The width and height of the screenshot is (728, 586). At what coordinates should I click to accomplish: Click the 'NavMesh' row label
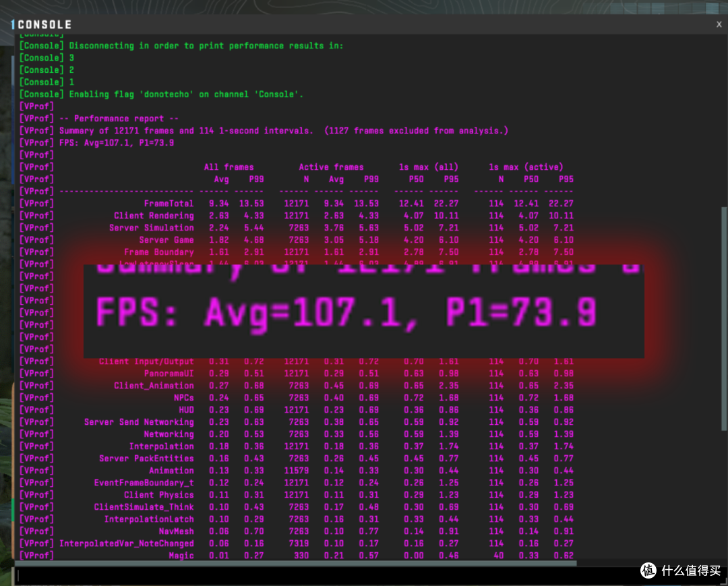(x=177, y=531)
